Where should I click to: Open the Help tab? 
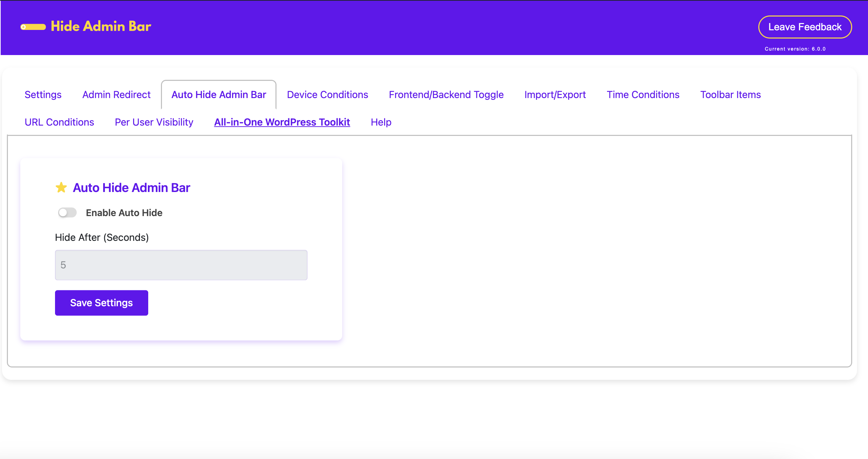tap(381, 122)
